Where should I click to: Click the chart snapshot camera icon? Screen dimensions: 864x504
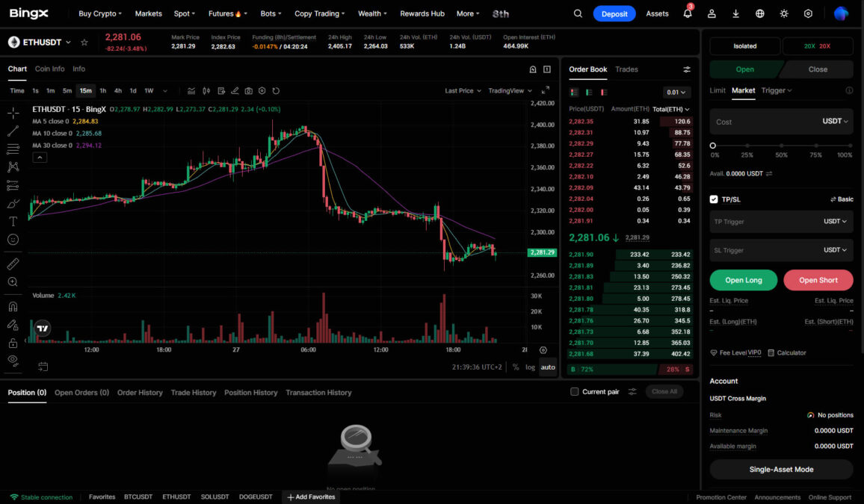(248, 91)
